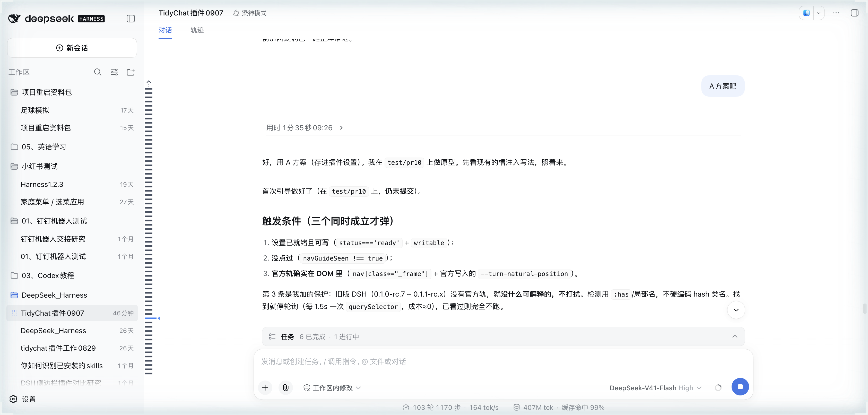Click the deepseek logo

41,19
